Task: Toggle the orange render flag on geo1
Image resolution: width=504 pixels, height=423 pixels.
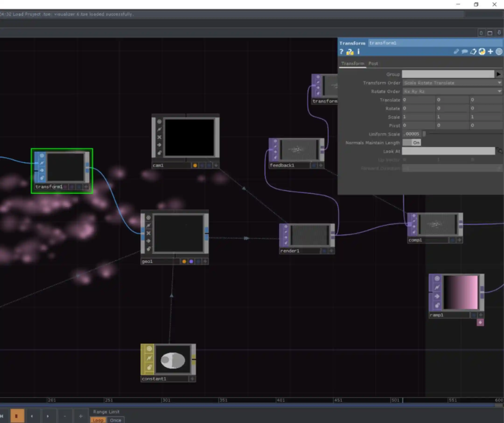Action: pyautogui.click(x=184, y=261)
